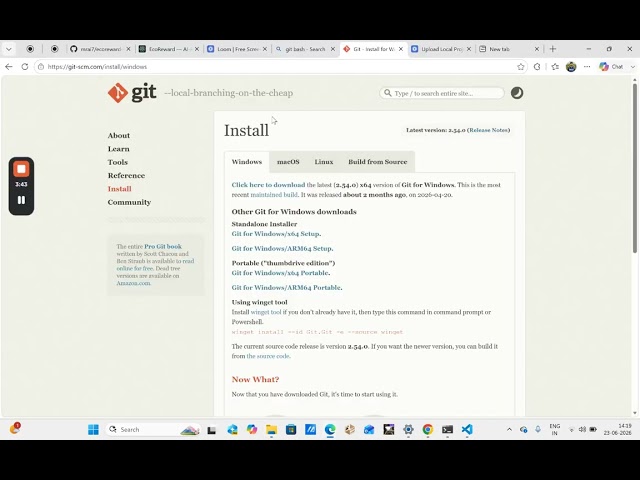Click the 'Click here to download' link
The height and width of the screenshot is (480, 640).
tap(268, 185)
